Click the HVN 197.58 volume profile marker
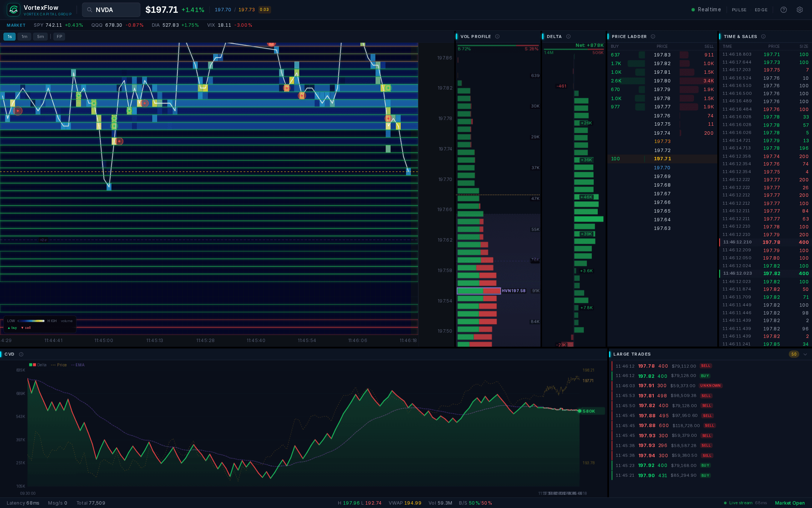This screenshot has height=508, width=812. [x=514, y=291]
